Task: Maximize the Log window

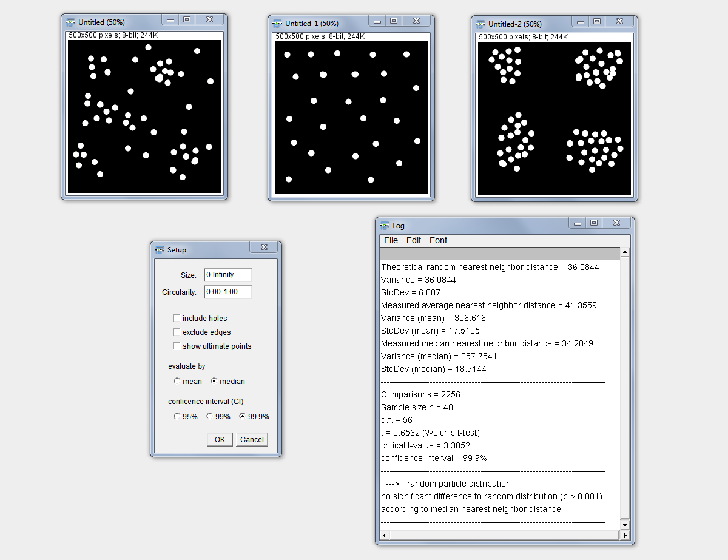Action: point(594,223)
